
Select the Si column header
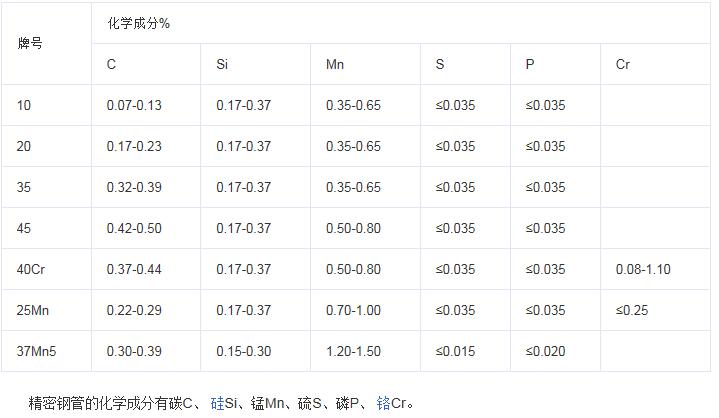point(255,64)
